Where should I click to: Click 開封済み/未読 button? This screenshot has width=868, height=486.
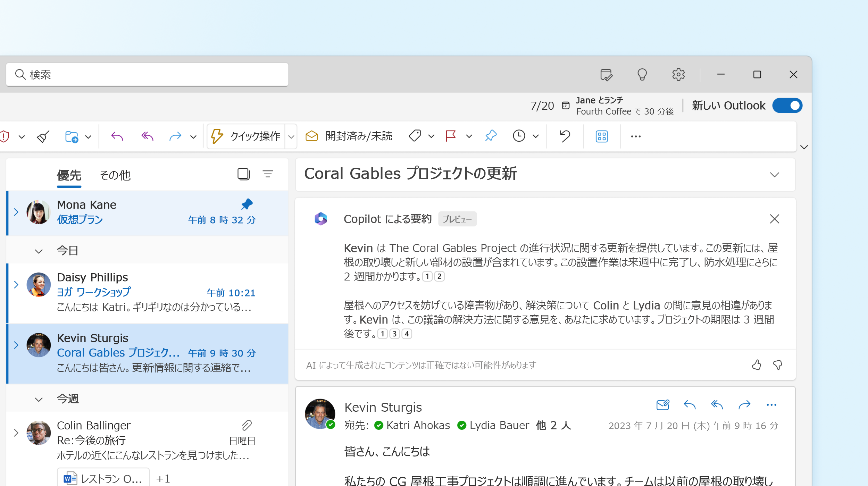coord(348,136)
